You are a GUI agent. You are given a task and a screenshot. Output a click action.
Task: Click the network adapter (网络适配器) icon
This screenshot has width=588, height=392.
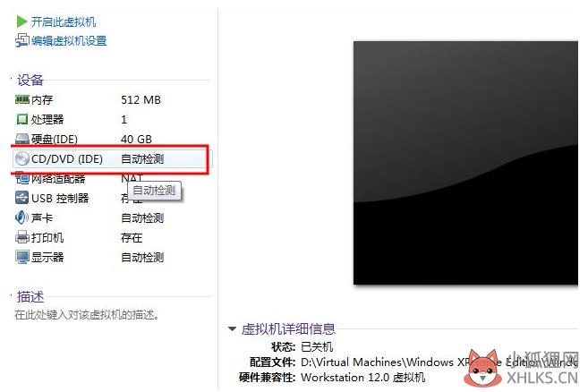(22, 179)
